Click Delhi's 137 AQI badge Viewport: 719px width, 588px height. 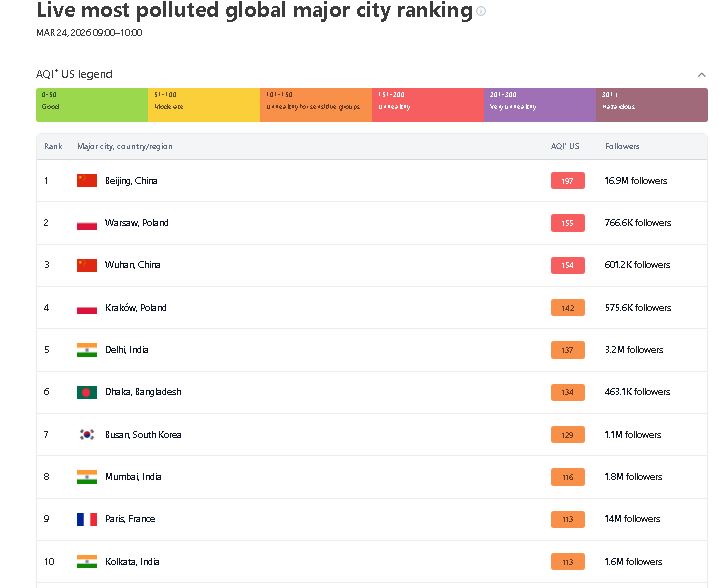tap(567, 350)
